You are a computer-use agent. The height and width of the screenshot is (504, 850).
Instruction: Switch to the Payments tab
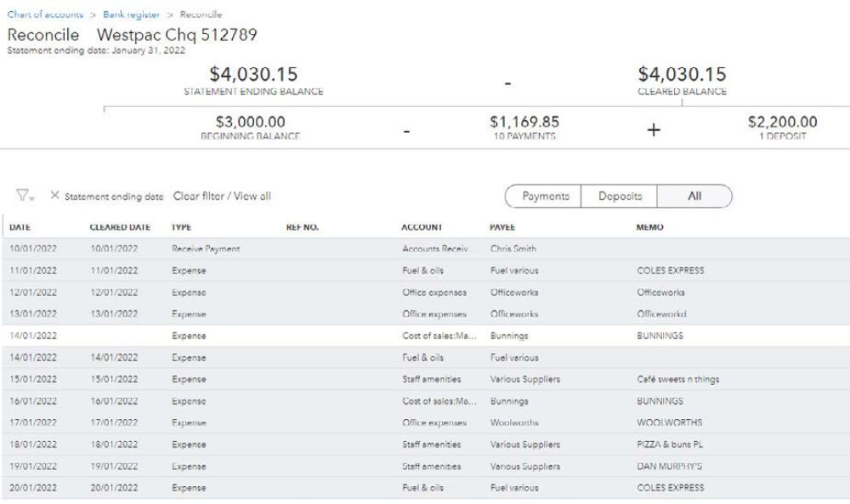point(546,196)
